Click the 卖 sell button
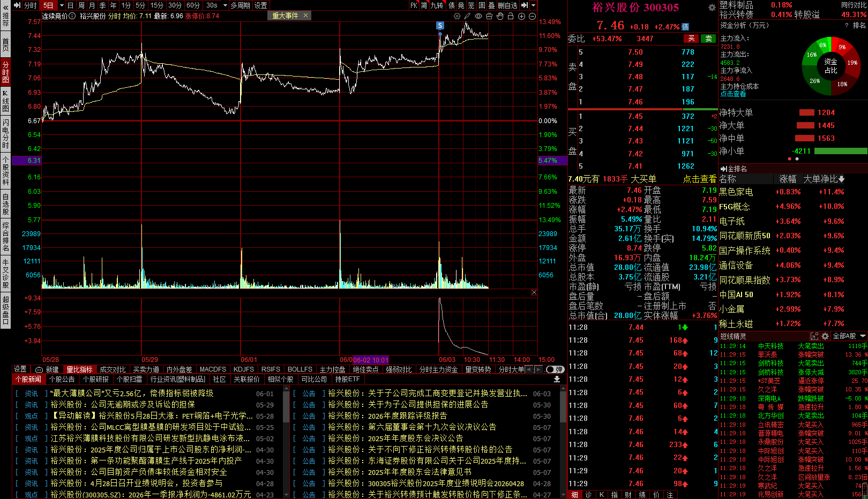 [709, 39]
